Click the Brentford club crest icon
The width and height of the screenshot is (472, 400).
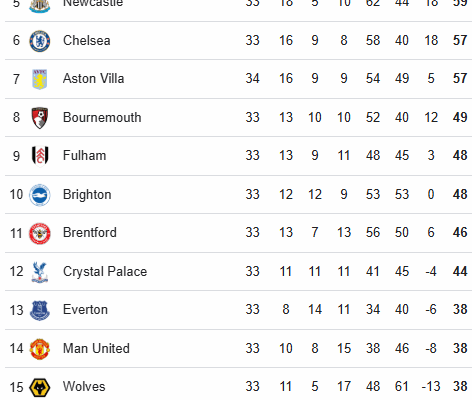(40, 234)
